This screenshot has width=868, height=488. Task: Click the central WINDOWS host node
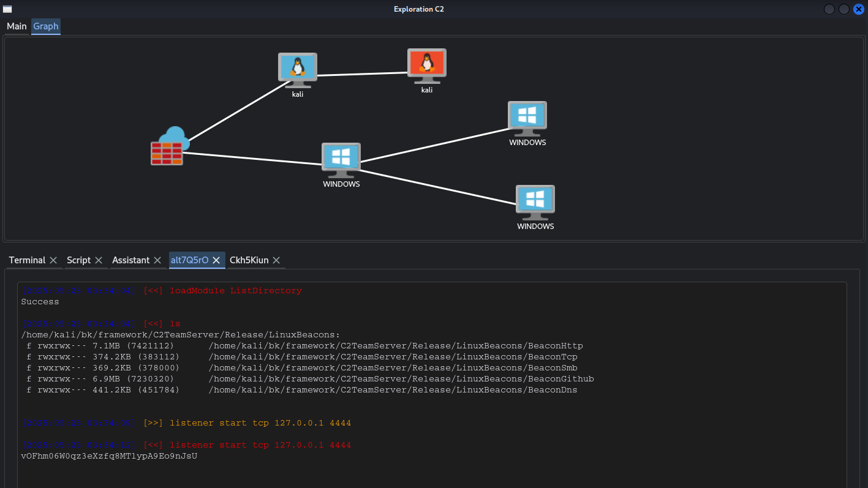341,159
